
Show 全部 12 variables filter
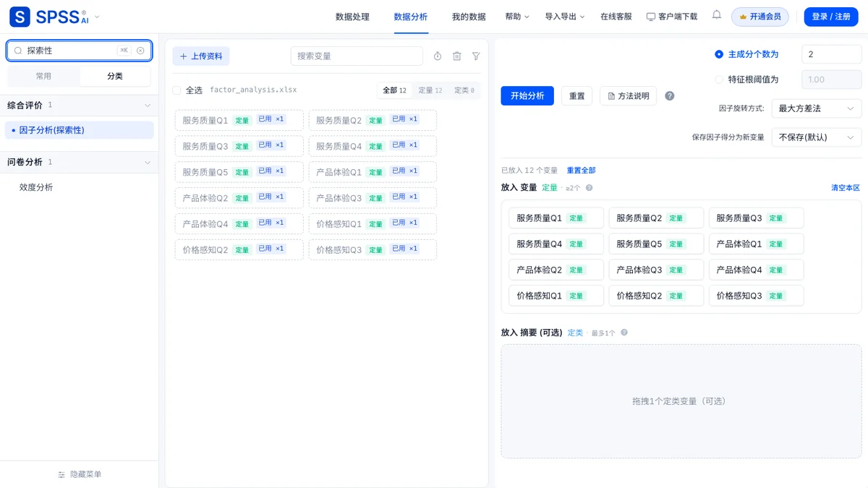tap(394, 90)
